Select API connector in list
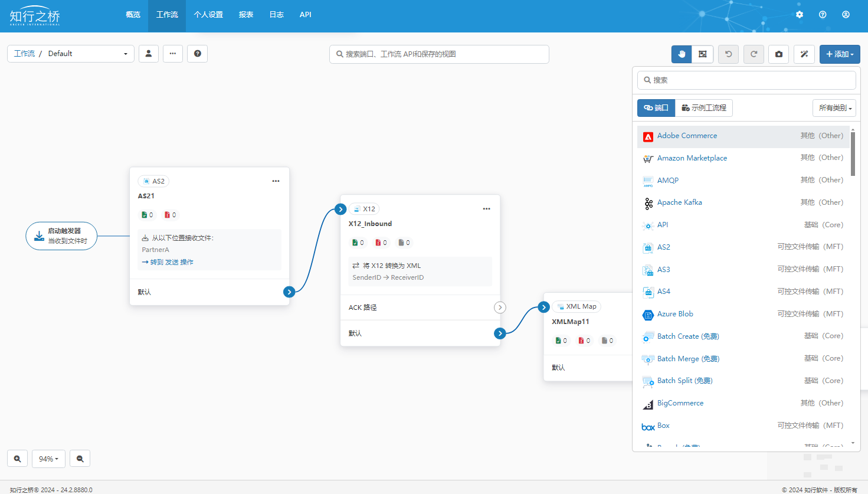The height and width of the screenshot is (494, 868). point(743,225)
